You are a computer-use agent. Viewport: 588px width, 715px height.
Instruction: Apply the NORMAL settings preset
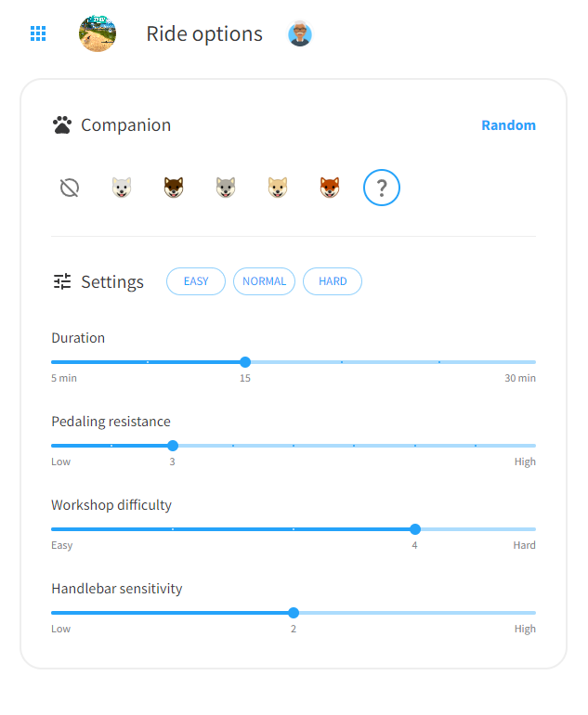(x=264, y=281)
